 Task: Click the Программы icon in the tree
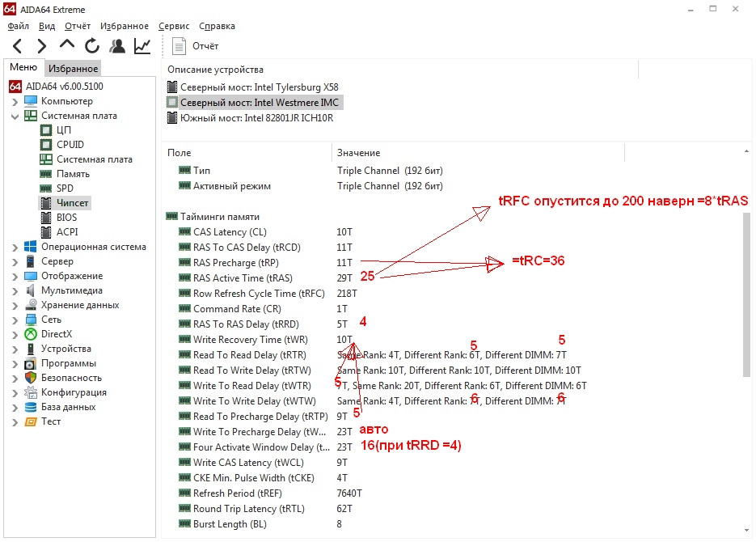point(31,363)
